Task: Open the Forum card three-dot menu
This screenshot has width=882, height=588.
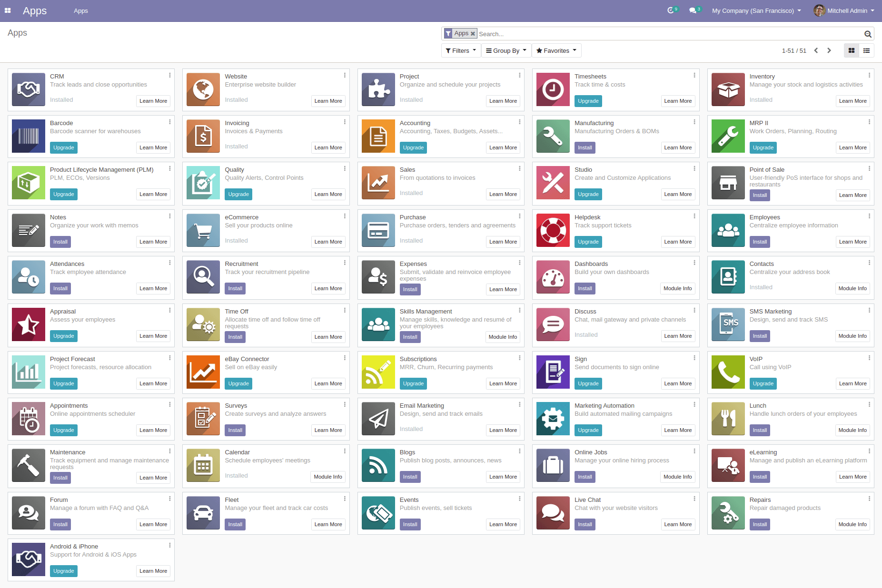Action: click(169, 499)
